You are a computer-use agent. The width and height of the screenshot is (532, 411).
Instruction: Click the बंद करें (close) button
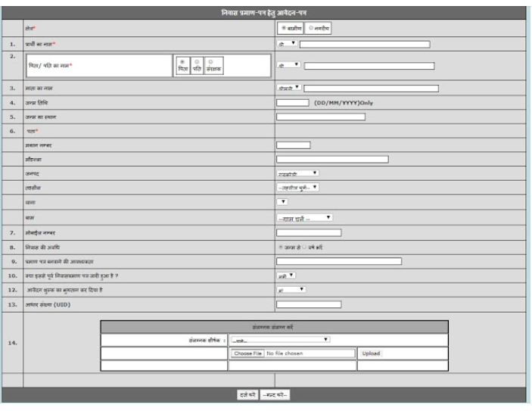pos(275,395)
